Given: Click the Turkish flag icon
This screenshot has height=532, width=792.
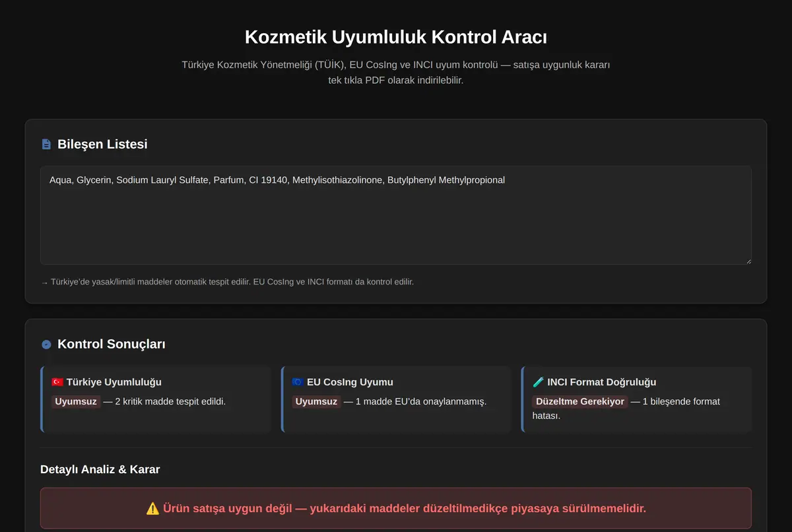Looking at the screenshot, I should 57,382.
